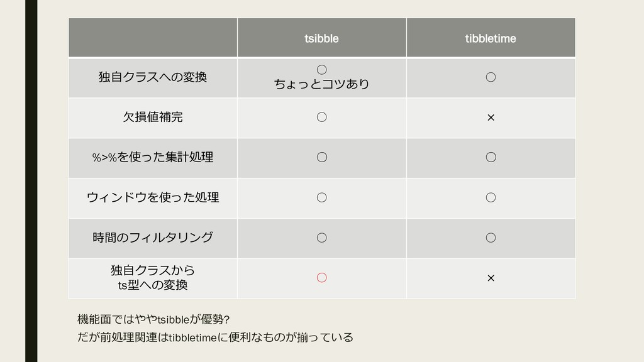
Task: Select the 独自クラスへの変換 row label
Action: coord(153,77)
